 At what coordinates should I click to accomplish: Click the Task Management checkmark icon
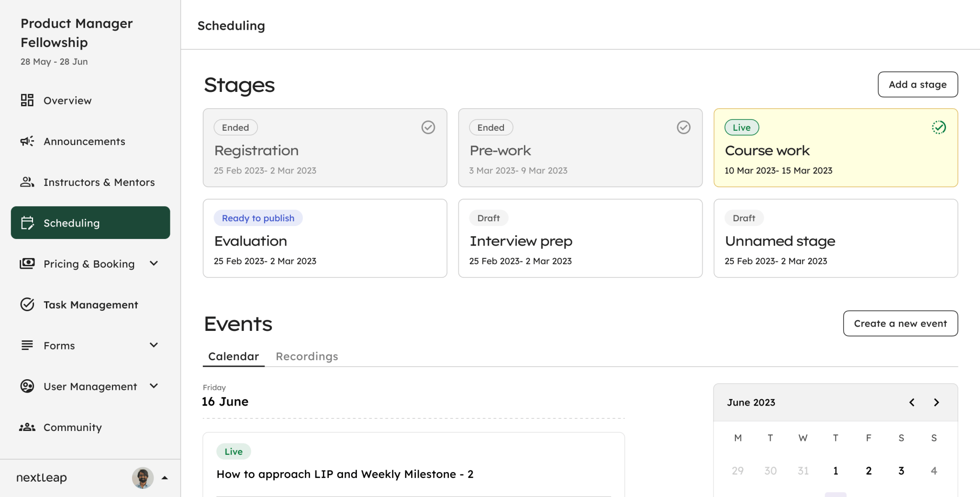point(27,305)
